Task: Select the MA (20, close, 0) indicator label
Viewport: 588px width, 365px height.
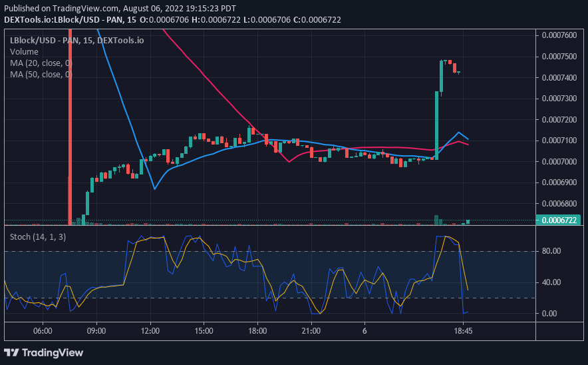Action: coord(41,63)
